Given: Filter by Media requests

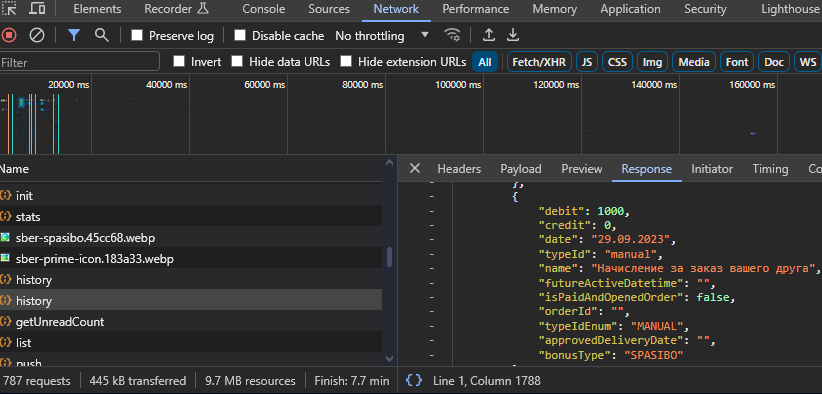Looking at the screenshot, I should pyautogui.click(x=694, y=62).
